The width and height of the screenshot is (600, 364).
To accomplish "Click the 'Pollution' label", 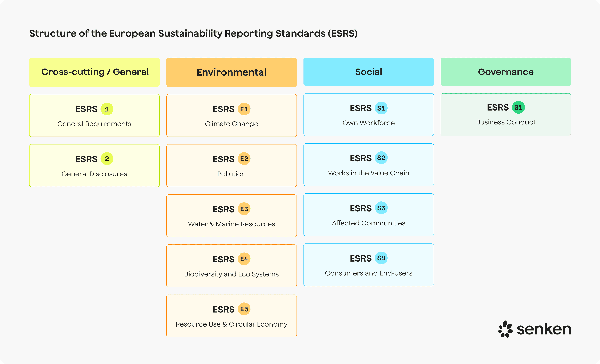I will coord(232,174).
